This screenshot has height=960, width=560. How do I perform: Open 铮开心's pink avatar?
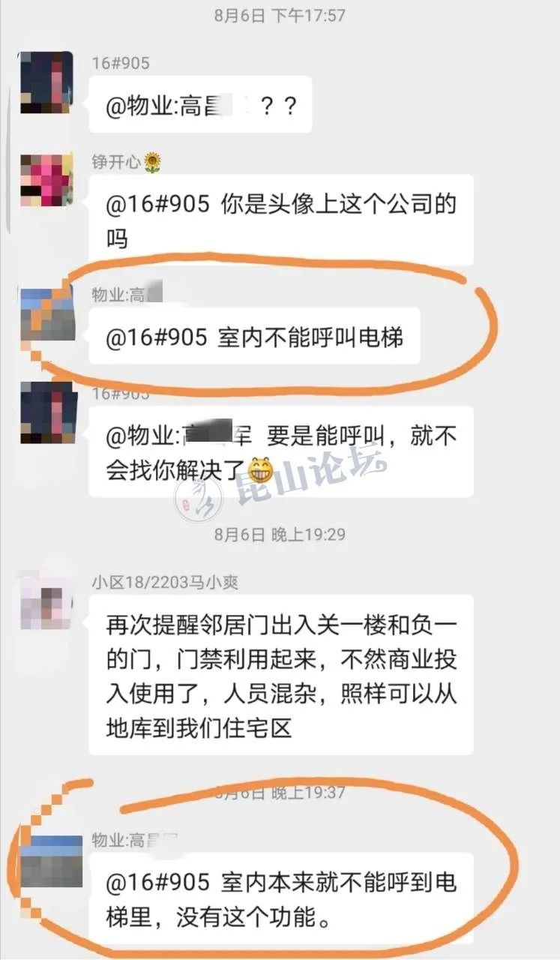[46, 180]
